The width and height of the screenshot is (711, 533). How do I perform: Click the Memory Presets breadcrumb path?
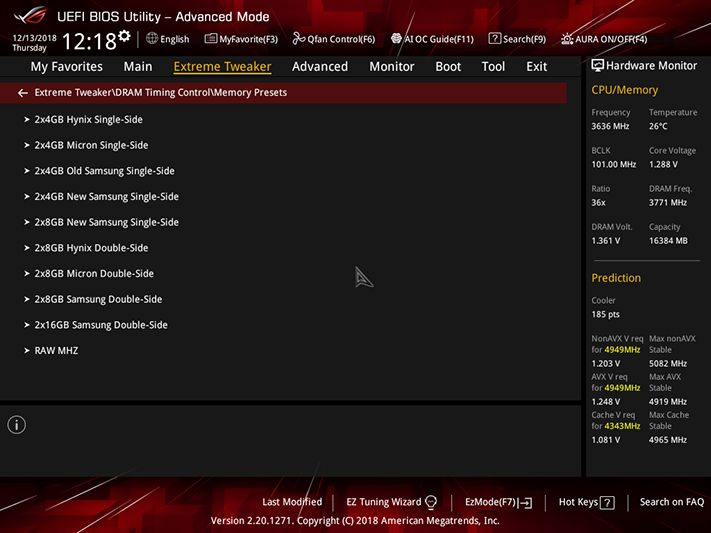click(x=161, y=93)
